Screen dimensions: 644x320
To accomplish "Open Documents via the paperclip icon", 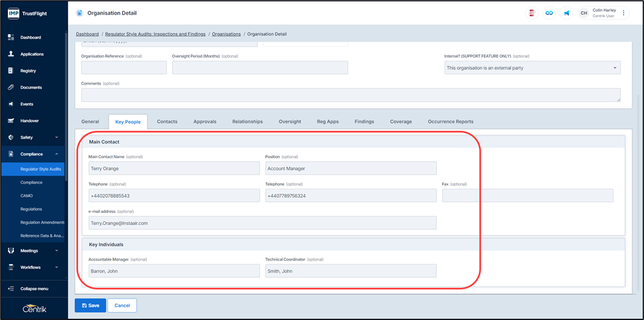I will [x=10, y=88].
